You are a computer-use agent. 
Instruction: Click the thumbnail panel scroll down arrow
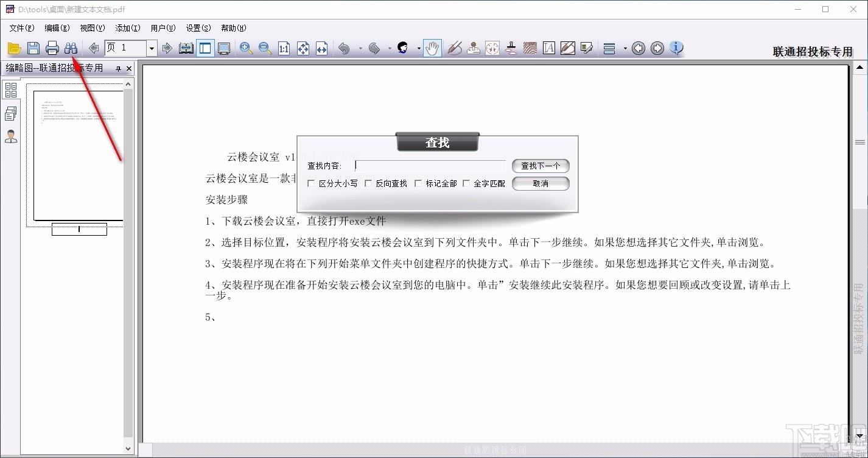tap(128, 448)
